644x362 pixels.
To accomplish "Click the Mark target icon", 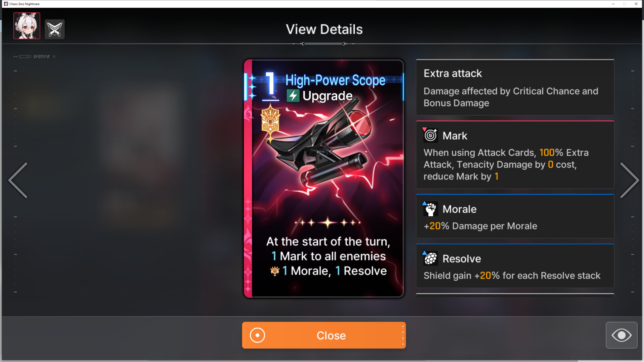I will [x=430, y=135].
